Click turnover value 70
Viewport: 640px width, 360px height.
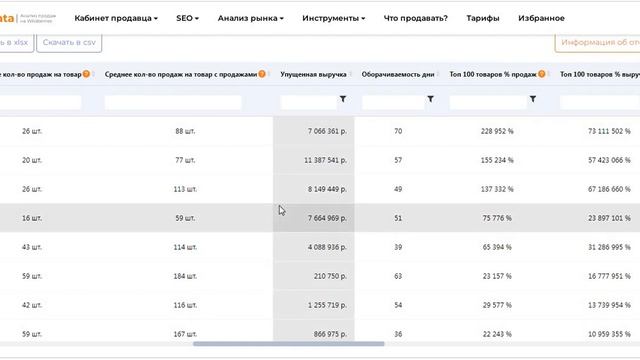[398, 131]
